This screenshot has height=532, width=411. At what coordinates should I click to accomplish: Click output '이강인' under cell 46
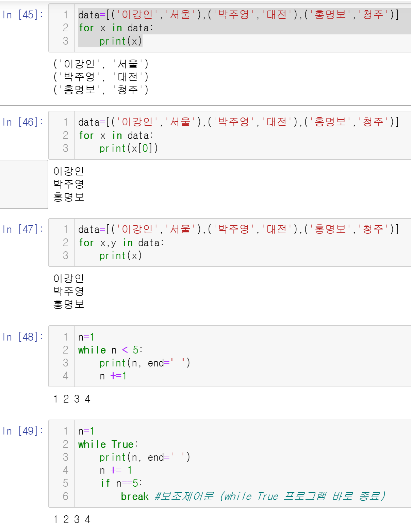point(69,171)
